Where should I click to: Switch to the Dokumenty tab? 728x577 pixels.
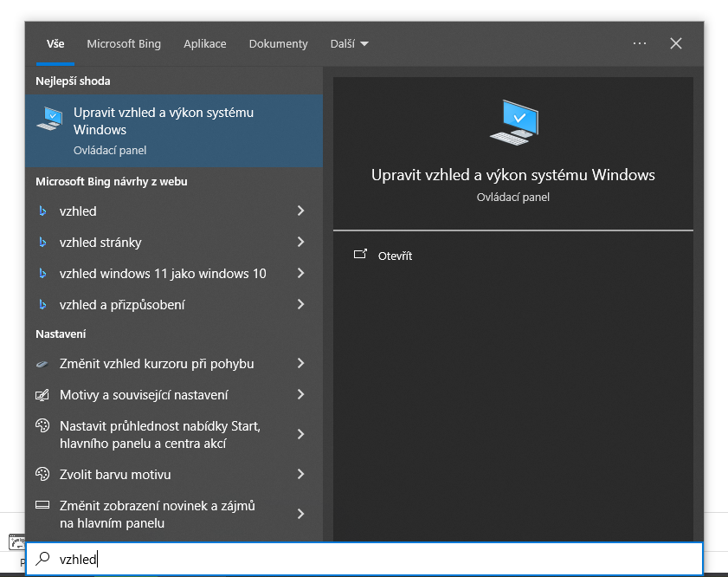point(278,43)
